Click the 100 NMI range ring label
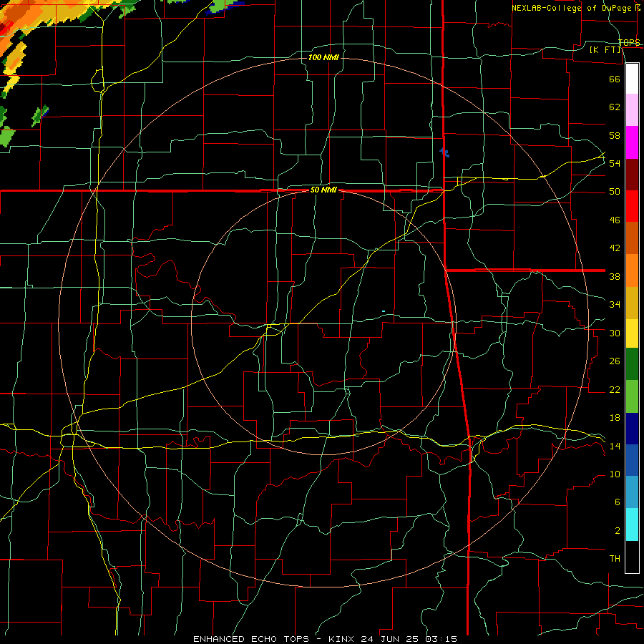Viewport: 644px width, 644px height. [323, 57]
